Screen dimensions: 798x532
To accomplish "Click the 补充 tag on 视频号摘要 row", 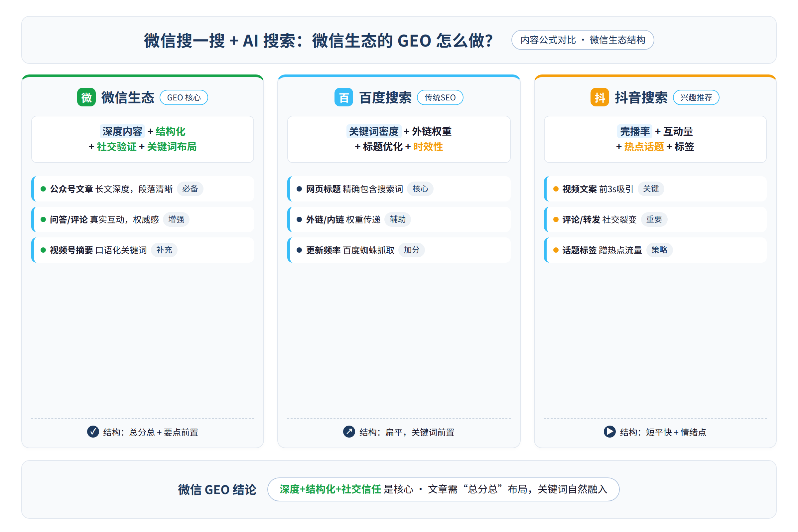I will 164,250.
